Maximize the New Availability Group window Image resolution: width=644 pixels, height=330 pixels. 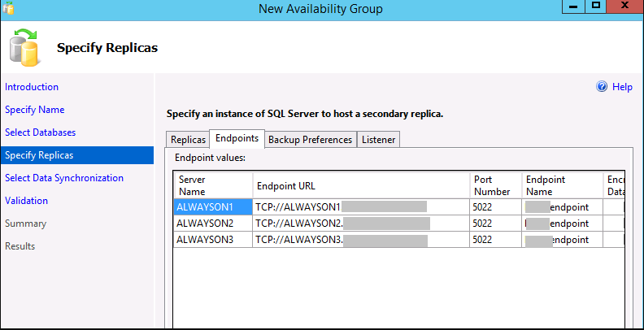[596, 7]
